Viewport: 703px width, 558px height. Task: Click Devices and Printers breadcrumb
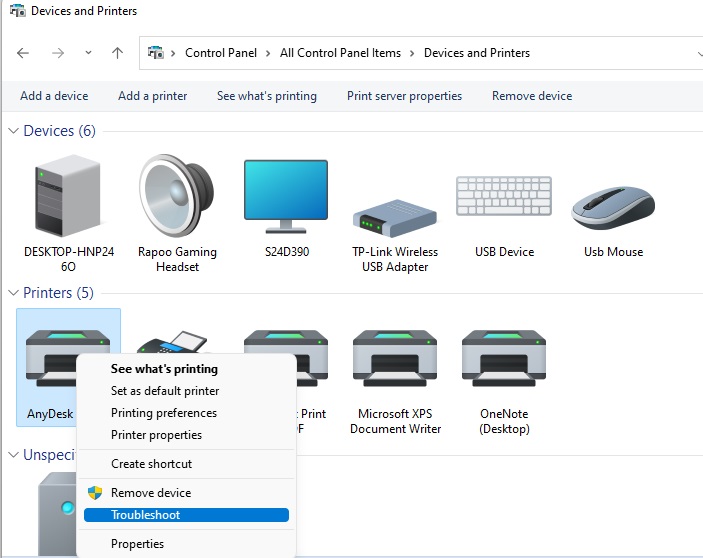pos(477,53)
